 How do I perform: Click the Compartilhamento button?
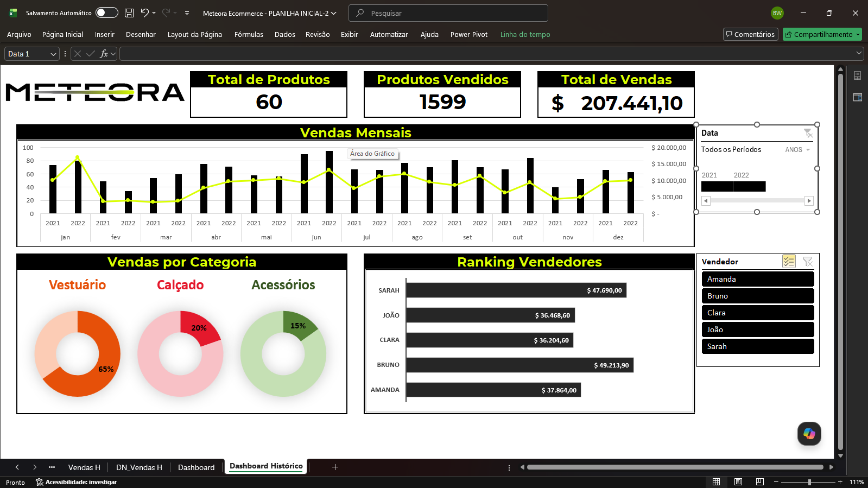(x=822, y=34)
